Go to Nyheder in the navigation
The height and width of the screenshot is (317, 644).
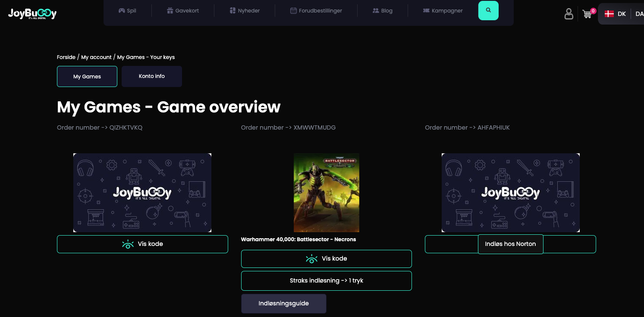(245, 11)
